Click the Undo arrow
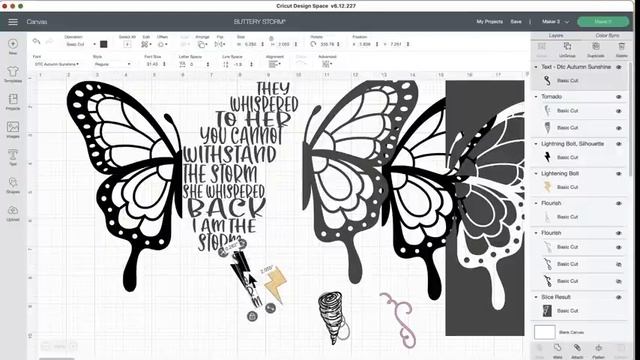 36,41
